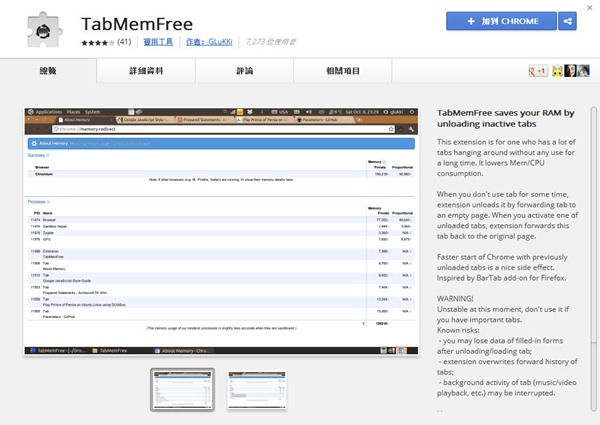
Task: Click the 7,273 位使用者 user count text
Action: (270, 42)
